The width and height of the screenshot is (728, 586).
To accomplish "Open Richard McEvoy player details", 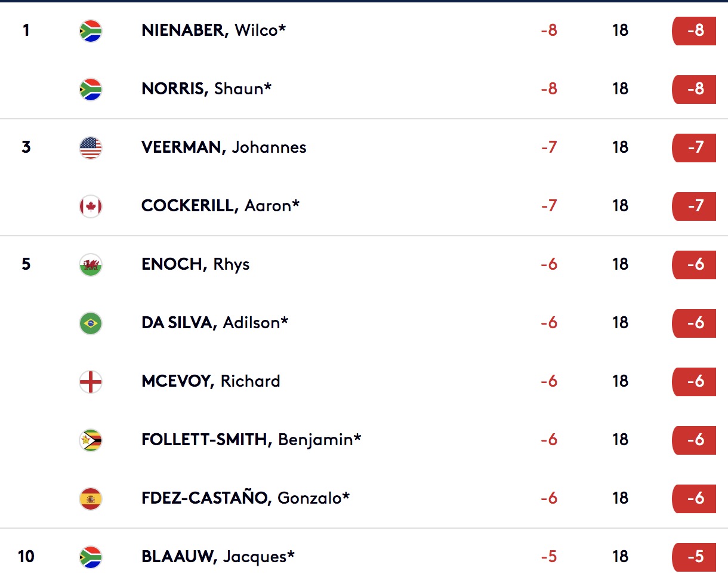I will [x=211, y=381].
